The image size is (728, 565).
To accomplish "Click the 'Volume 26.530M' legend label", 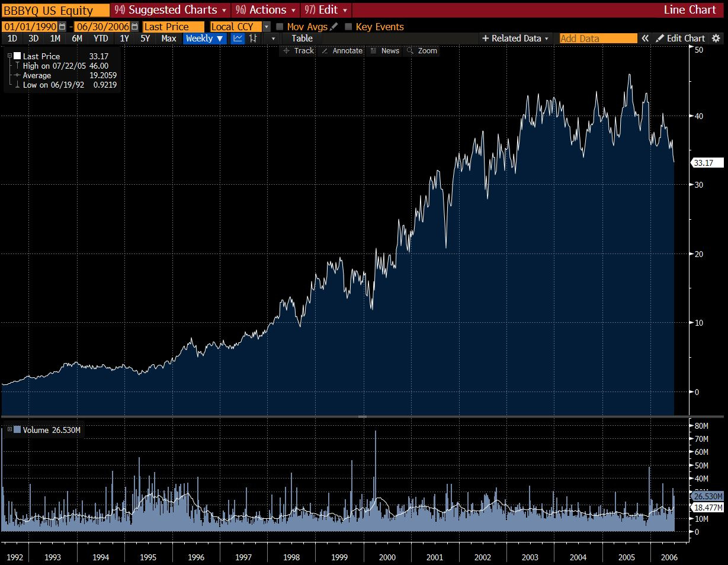I will pyautogui.click(x=52, y=429).
